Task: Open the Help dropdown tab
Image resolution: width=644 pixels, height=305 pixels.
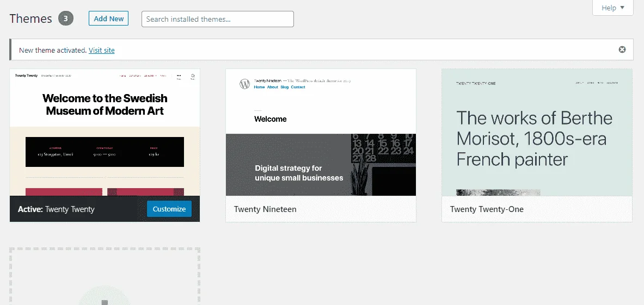Action: point(613,8)
